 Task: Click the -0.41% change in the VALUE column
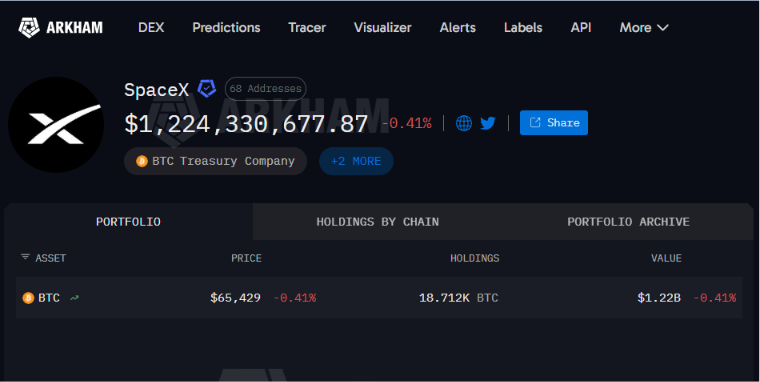[714, 298]
